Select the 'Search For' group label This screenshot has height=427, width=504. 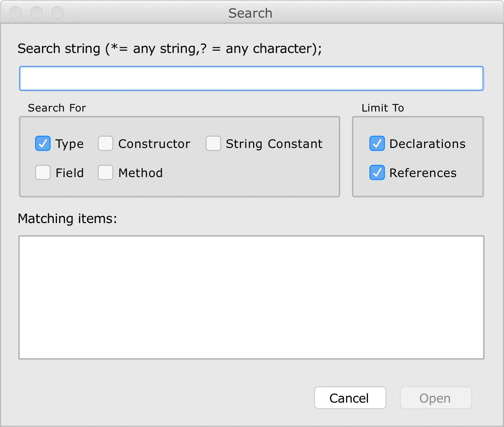click(x=57, y=108)
